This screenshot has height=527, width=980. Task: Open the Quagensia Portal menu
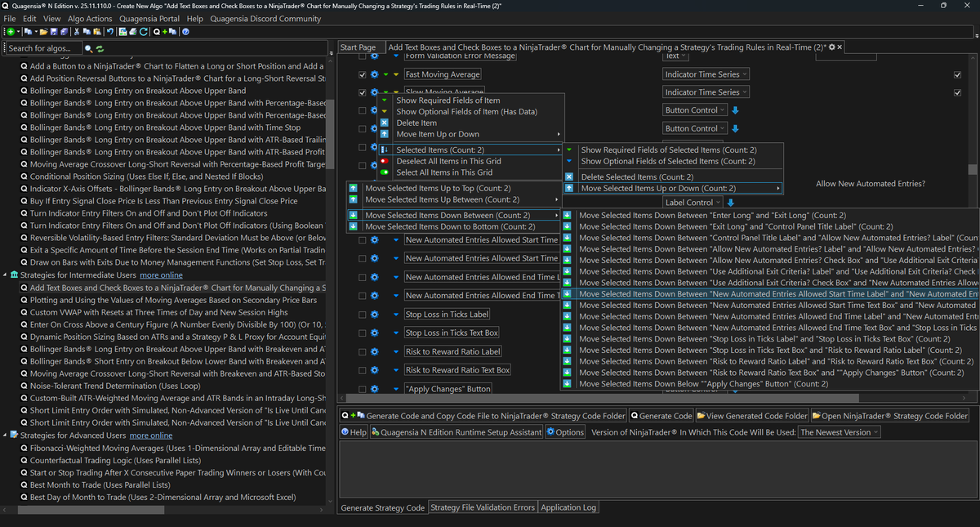(x=149, y=19)
